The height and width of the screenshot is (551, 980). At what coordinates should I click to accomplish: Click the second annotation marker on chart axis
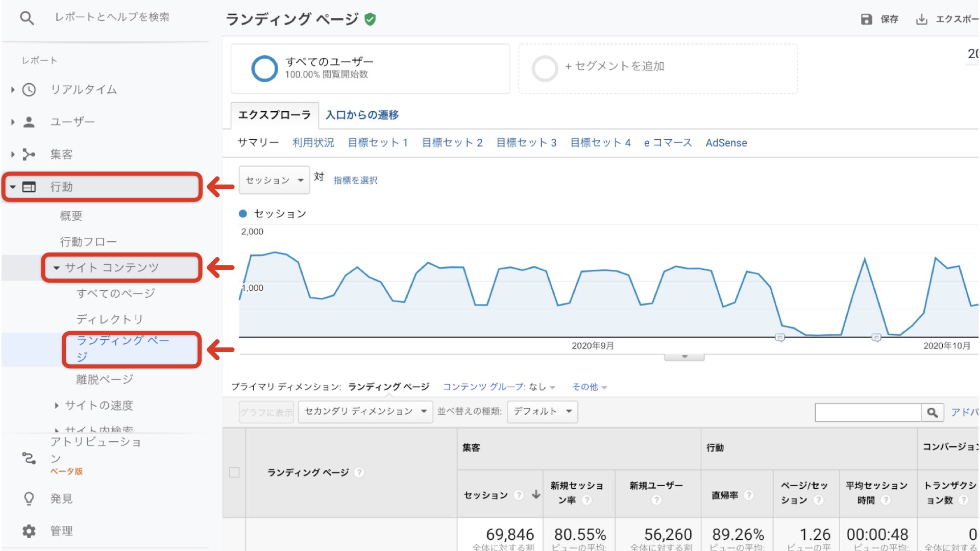pyautogui.click(x=876, y=338)
